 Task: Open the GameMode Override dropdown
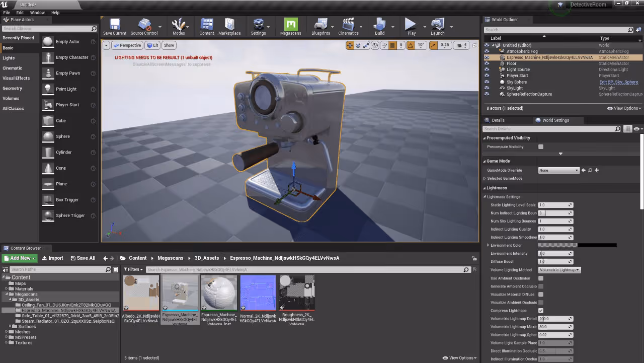click(x=558, y=170)
